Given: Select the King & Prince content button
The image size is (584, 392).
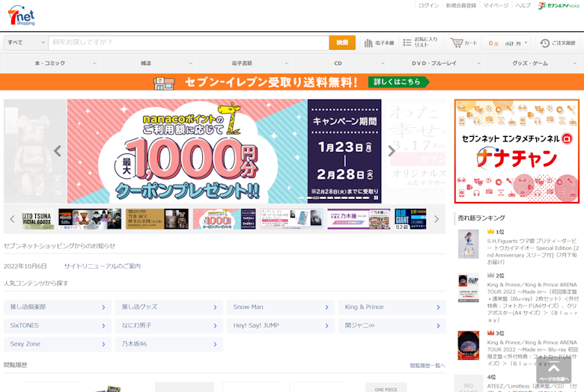Looking at the screenshot, I should (x=392, y=307).
